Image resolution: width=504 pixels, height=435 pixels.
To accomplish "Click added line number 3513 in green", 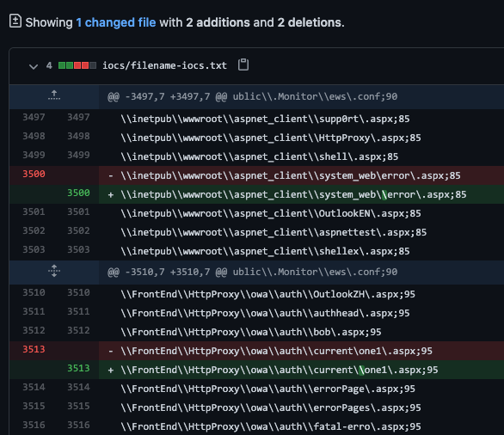I will click(x=78, y=369).
